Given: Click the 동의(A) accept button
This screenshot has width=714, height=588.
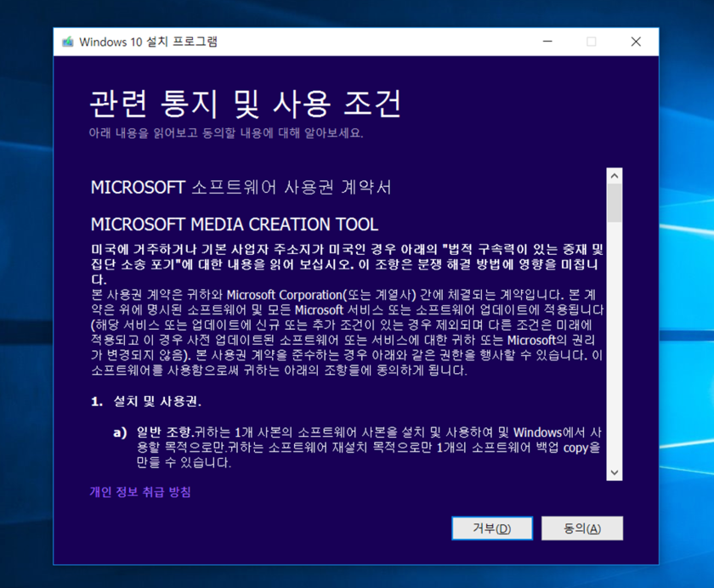Looking at the screenshot, I should (582, 529).
